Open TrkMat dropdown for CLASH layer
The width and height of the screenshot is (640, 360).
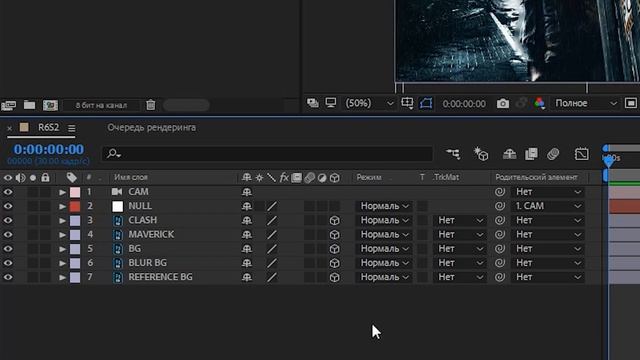point(460,220)
